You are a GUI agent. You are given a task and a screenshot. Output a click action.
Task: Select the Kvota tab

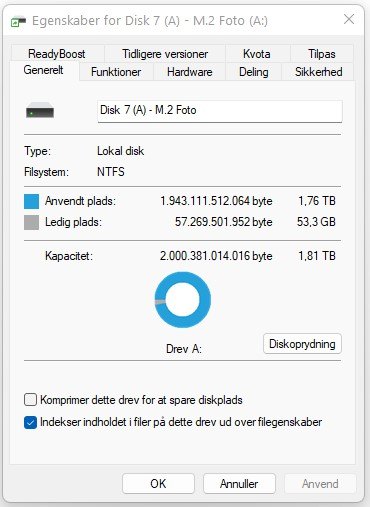coord(257,54)
